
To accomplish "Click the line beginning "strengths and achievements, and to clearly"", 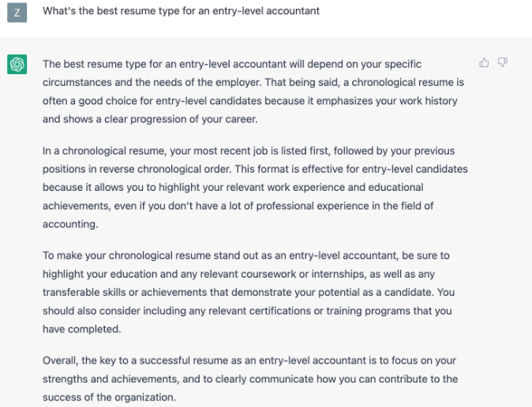I will click(250, 379).
